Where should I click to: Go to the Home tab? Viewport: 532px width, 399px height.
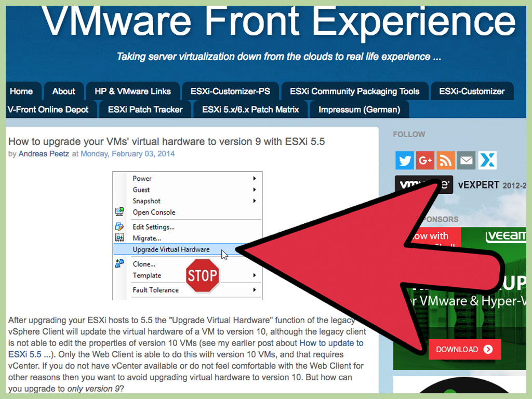tap(23, 91)
